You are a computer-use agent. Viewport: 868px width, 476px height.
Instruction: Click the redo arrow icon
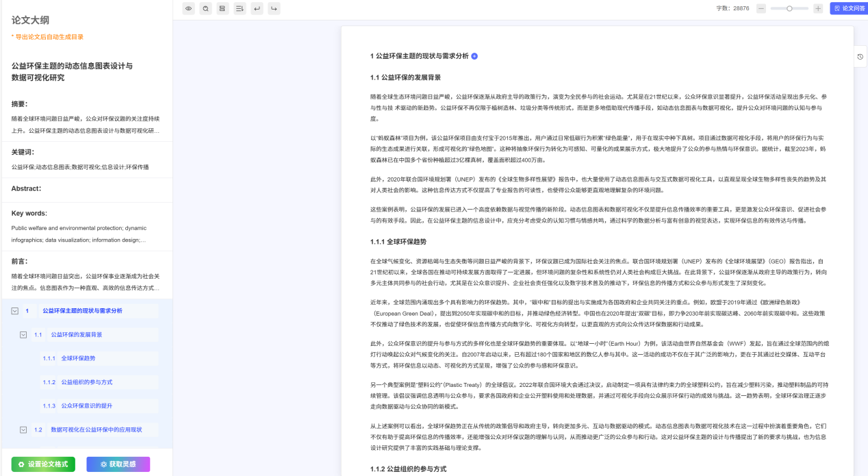click(x=274, y=8)
